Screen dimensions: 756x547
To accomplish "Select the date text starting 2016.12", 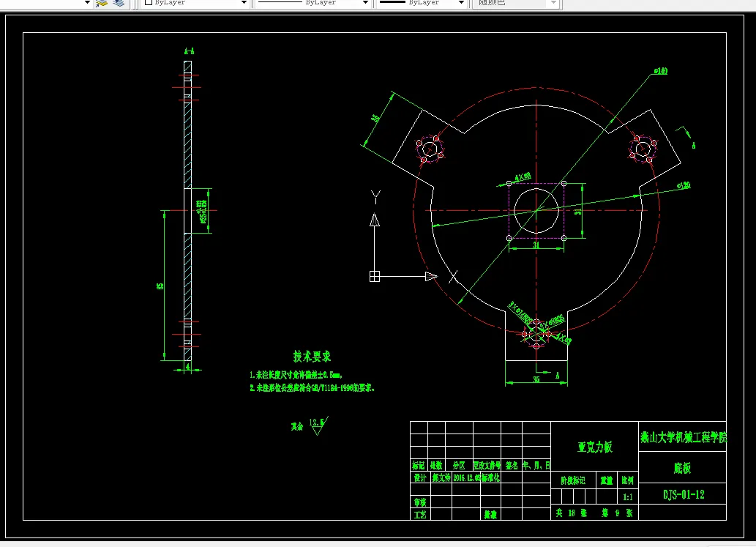I will (467, 477).
